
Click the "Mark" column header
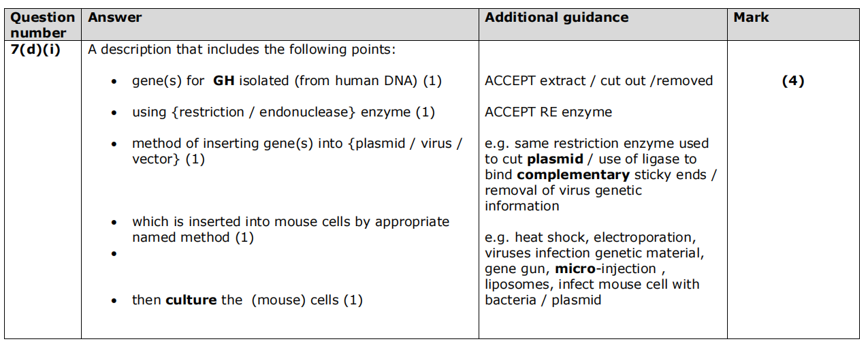tap(751, 18)
